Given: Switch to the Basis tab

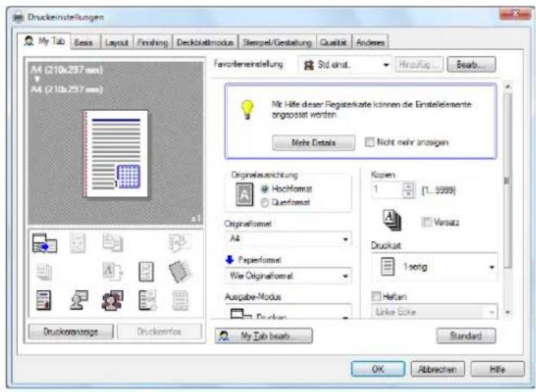Looking at the screenshot, I should (x=86, y=42).
